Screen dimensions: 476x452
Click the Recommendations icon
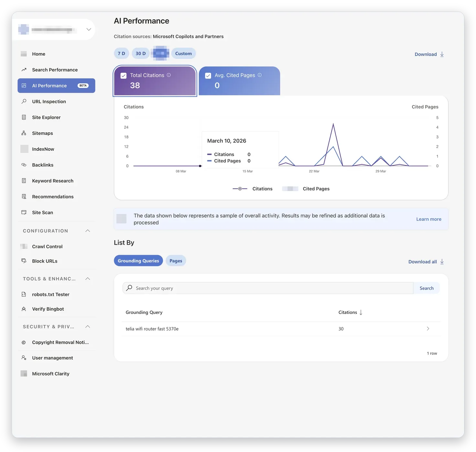coord(24,196)
